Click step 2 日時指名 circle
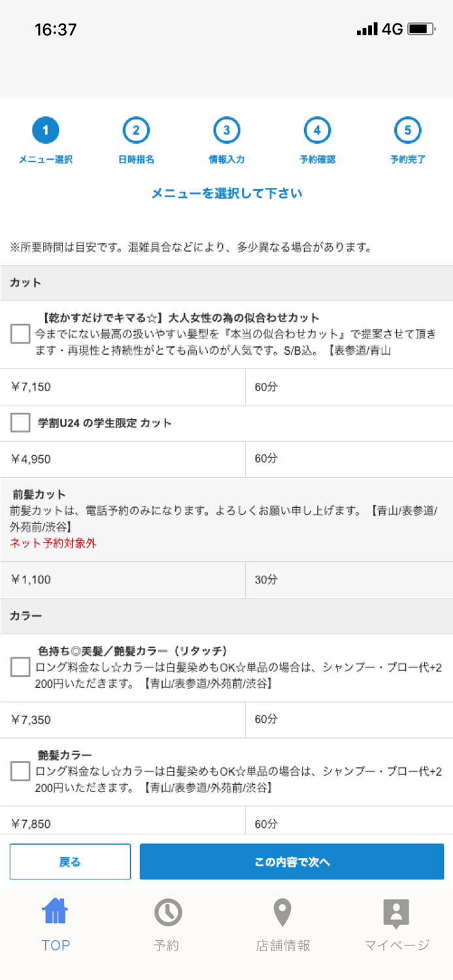Screen dimensions: 453x980 click(x=135, y=130)
